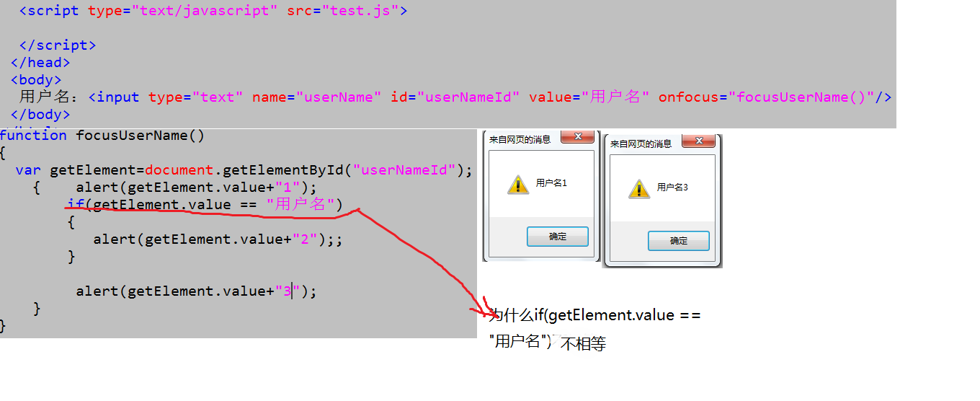Click the opening <body> tag line

pos(36,80)
